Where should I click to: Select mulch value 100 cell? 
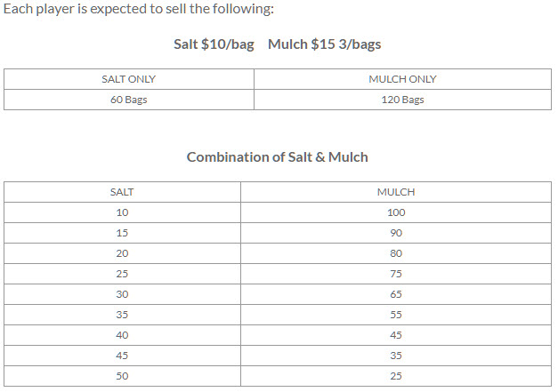396,212
